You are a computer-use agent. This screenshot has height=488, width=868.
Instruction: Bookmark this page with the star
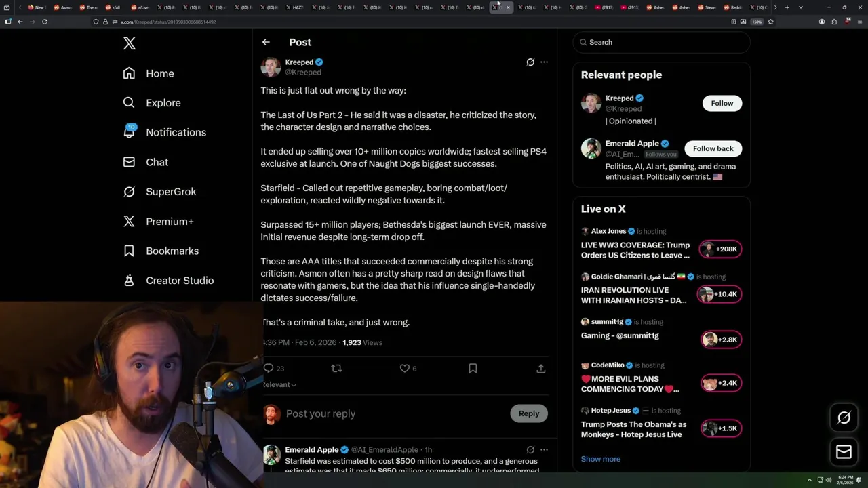[770, 22]
